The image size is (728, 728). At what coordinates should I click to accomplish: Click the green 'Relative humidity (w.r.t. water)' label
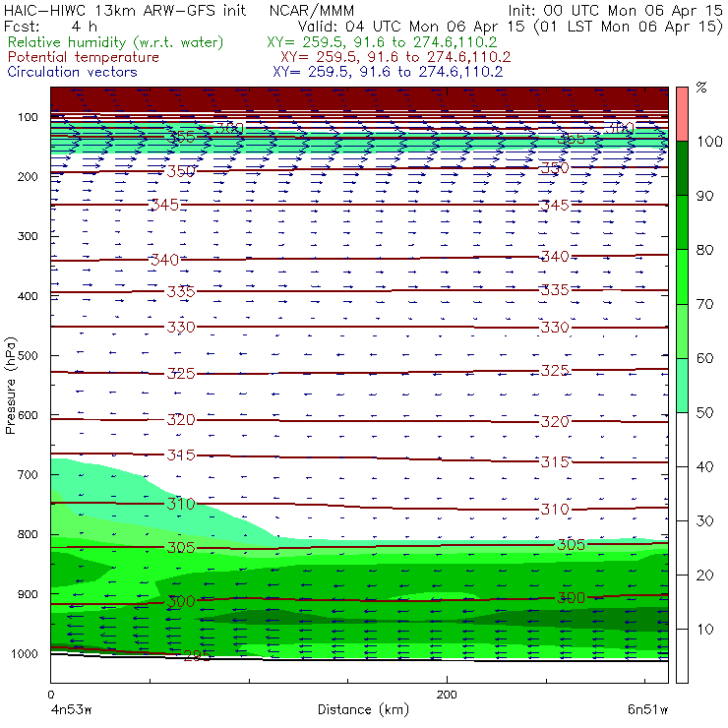pyautogui.click(x=116, y=42)
